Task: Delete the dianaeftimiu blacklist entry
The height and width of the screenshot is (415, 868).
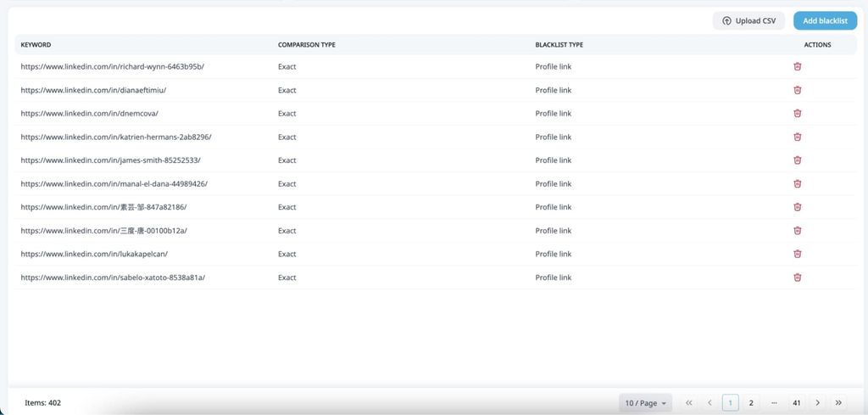Action: click(797, 90)
